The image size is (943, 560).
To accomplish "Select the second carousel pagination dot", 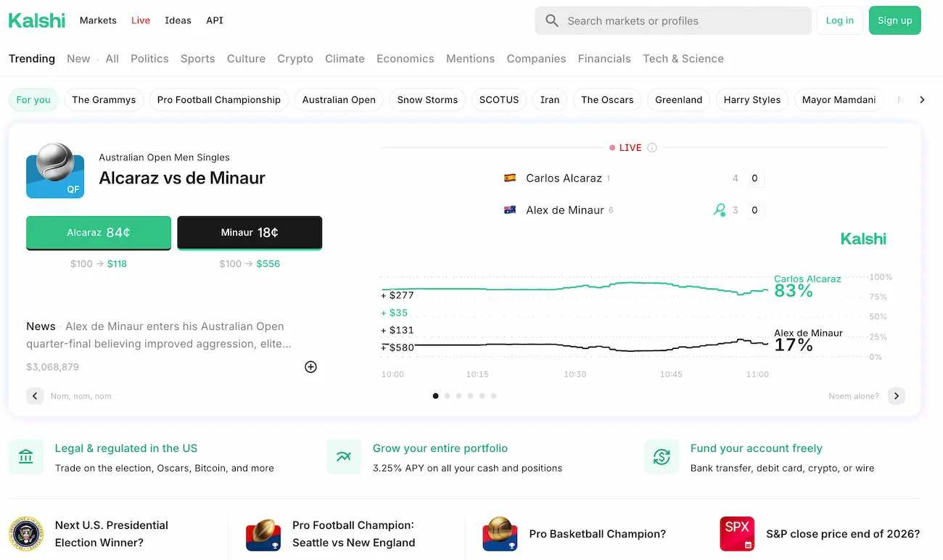I will coord(448,396).
